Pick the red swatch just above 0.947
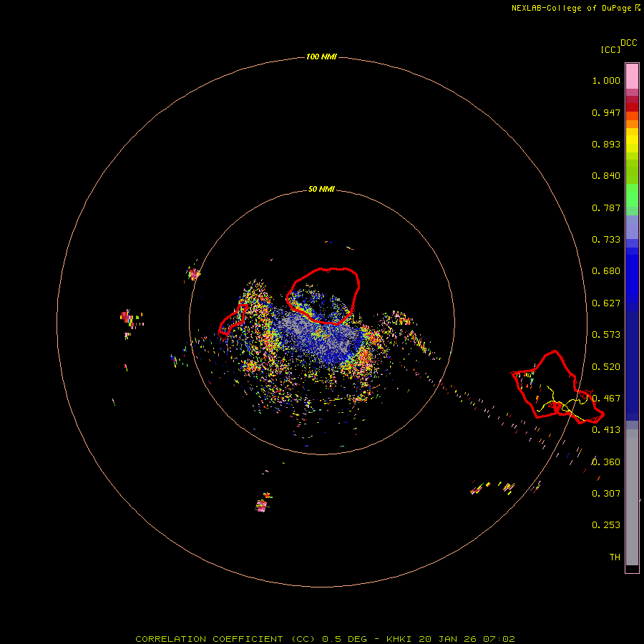Viewport: 644px width, 644px height. click(632, 107)
